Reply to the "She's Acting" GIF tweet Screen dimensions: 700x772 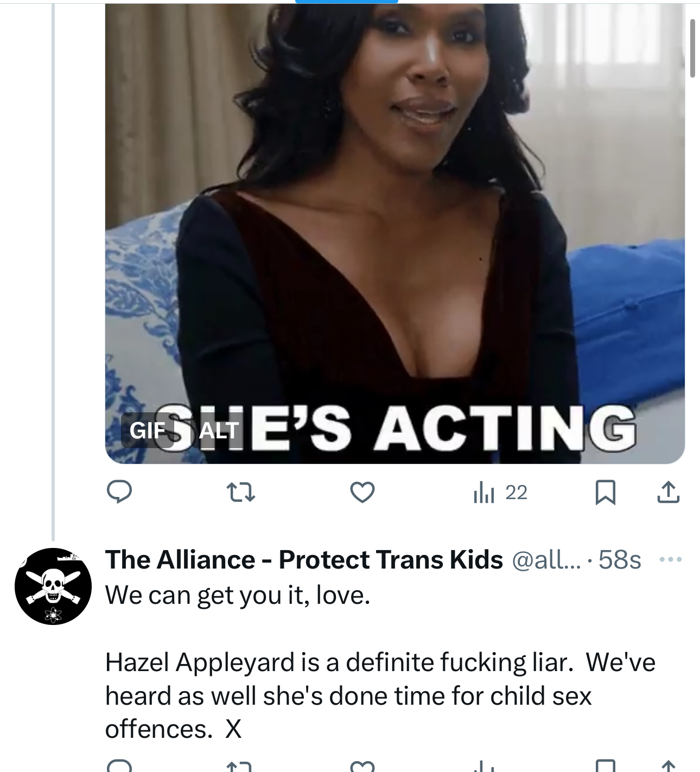119,492
